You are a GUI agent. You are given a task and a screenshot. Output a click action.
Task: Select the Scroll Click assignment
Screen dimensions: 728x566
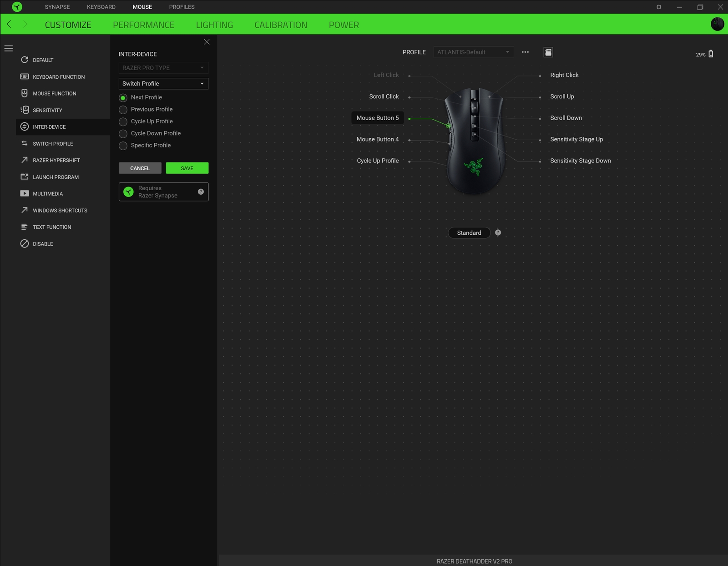click(x=384, y=96)
